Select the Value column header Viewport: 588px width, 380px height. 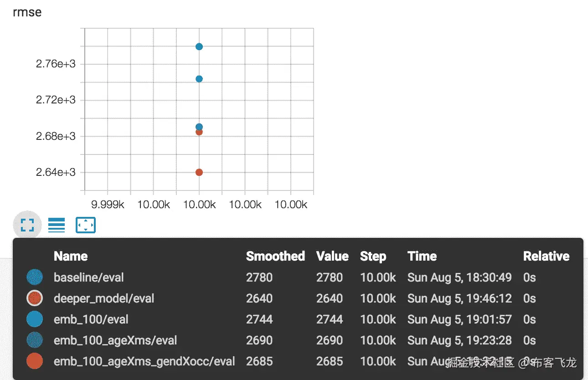pyautogui.click(x=332, y=256)
